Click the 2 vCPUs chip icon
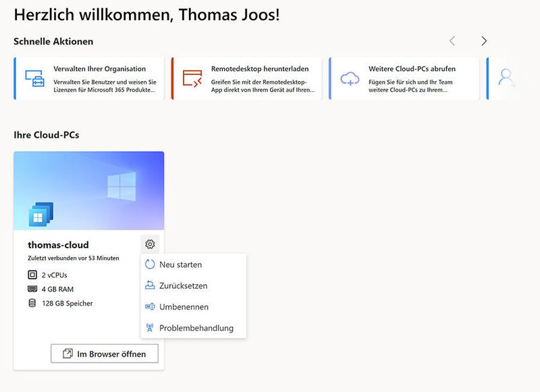 coord(31,273)
